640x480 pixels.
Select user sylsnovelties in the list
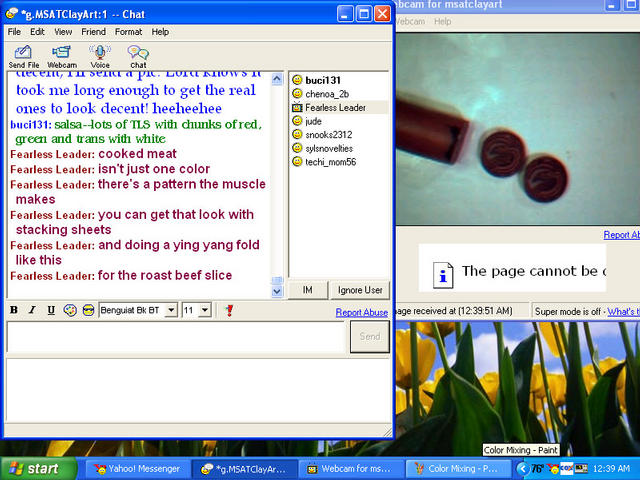click(329, 149)
